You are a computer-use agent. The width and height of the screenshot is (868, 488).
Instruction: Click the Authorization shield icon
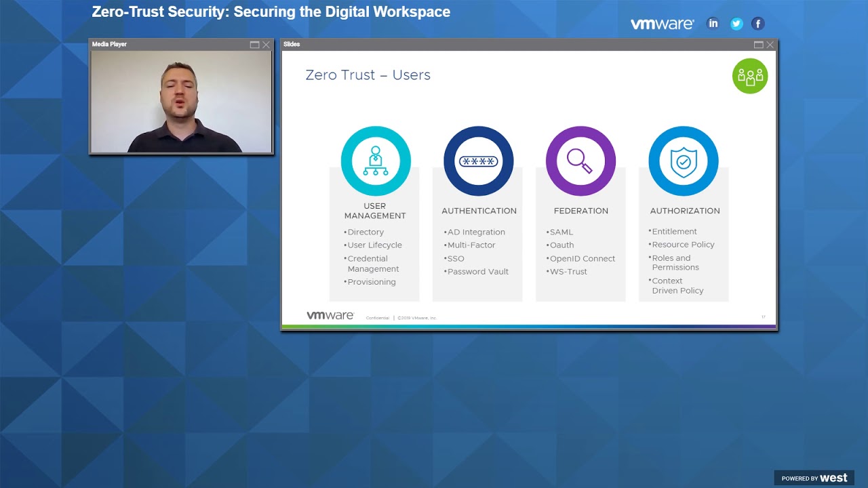683,161
